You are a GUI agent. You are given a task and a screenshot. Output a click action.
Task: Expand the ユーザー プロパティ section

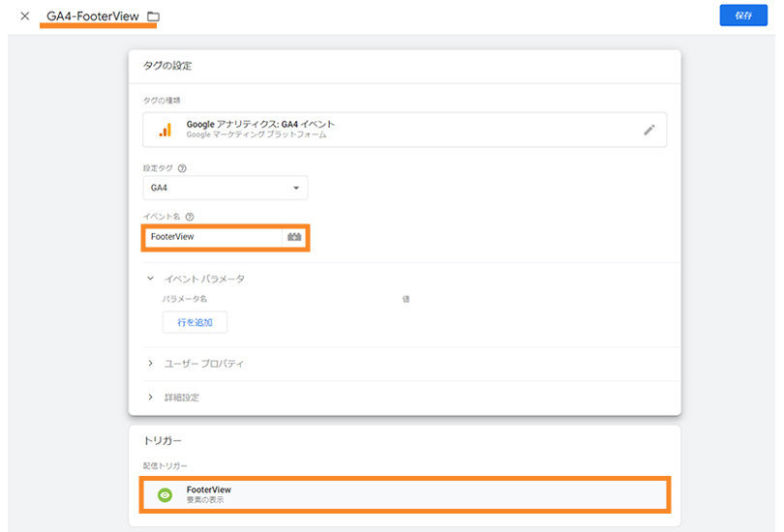pyautogui.click(x=151, y=364)
